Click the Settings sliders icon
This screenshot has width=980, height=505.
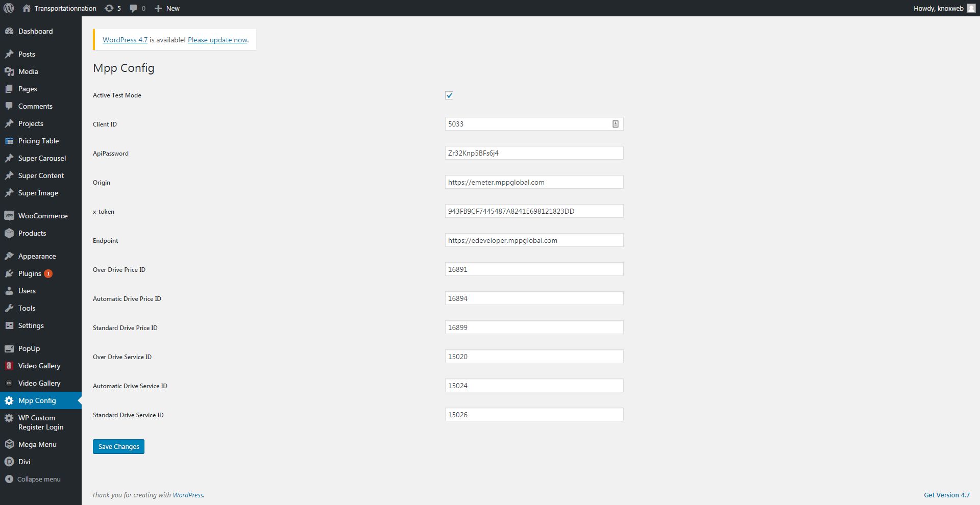(9, 325)
